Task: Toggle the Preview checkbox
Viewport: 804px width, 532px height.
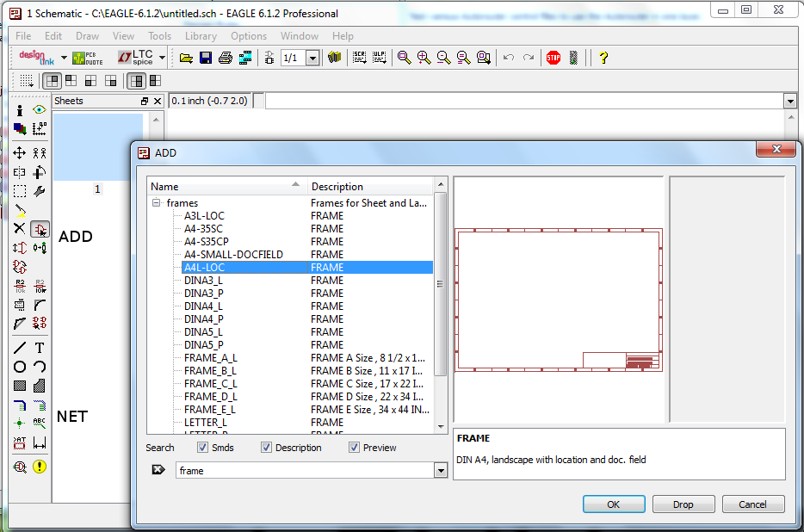Action: pyautogui.click(x=354, y=448)
